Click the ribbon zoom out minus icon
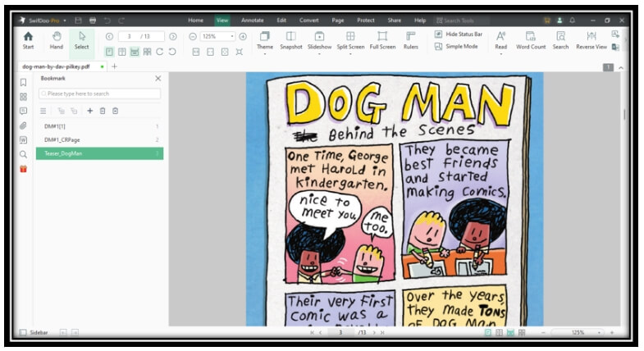This screenshot has height=351, width=644. (193, 37)
